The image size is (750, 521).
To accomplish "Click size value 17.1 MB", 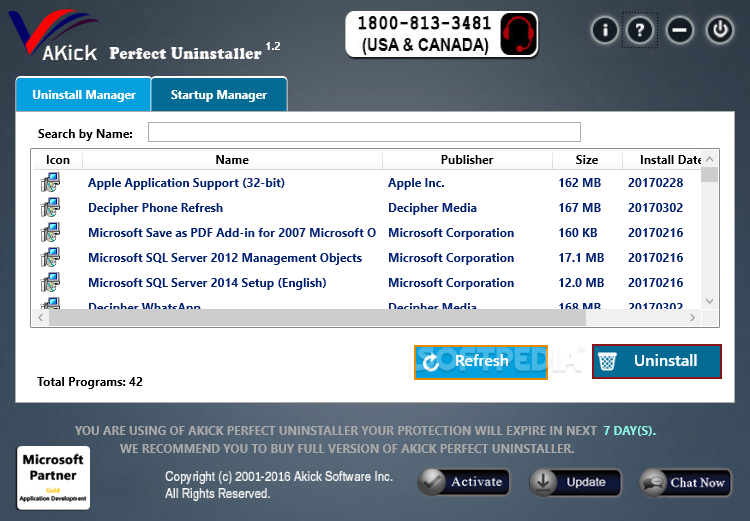I will pos(581,257).
